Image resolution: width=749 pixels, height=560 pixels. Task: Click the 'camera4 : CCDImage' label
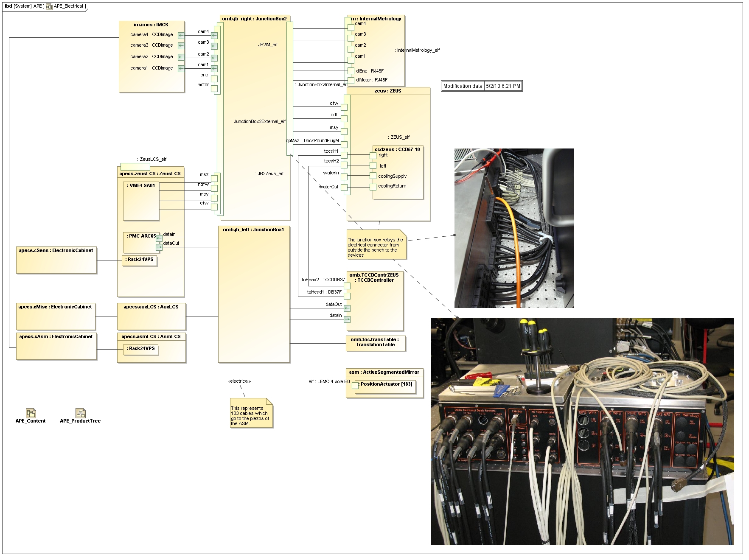[151, 34]
